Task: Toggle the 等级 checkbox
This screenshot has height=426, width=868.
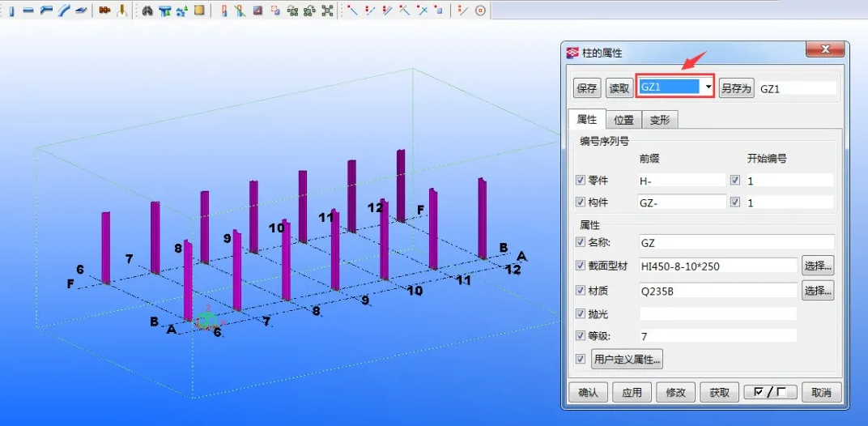Action: [580, 335]
